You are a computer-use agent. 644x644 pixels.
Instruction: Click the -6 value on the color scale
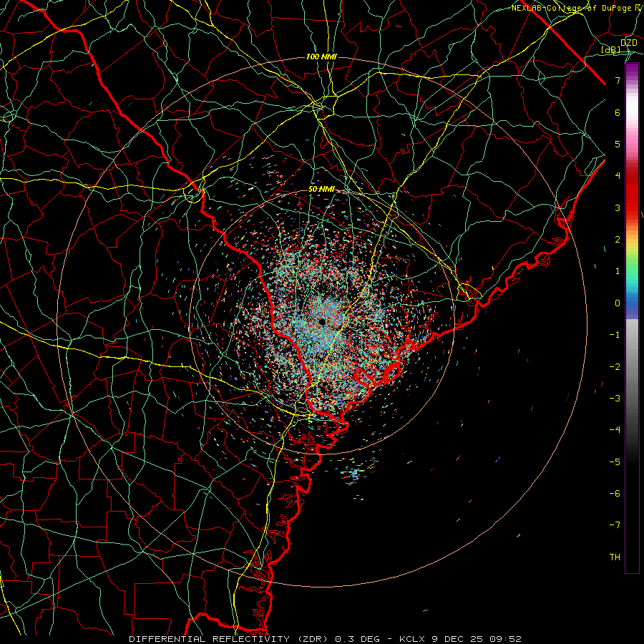[x=615, y=494]
